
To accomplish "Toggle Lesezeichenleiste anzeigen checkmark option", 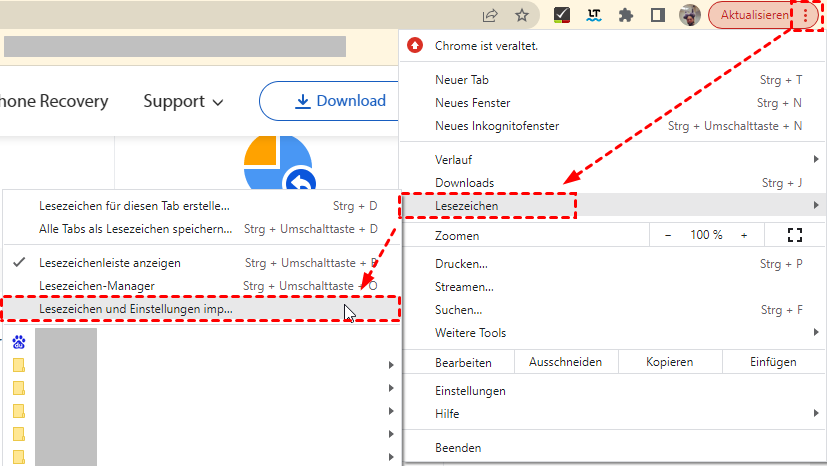I will pos(109,263).
